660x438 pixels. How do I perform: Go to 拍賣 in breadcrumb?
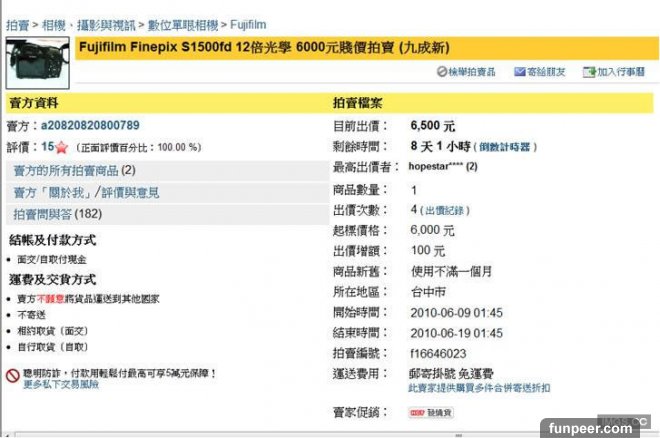[x=17, y=21]
